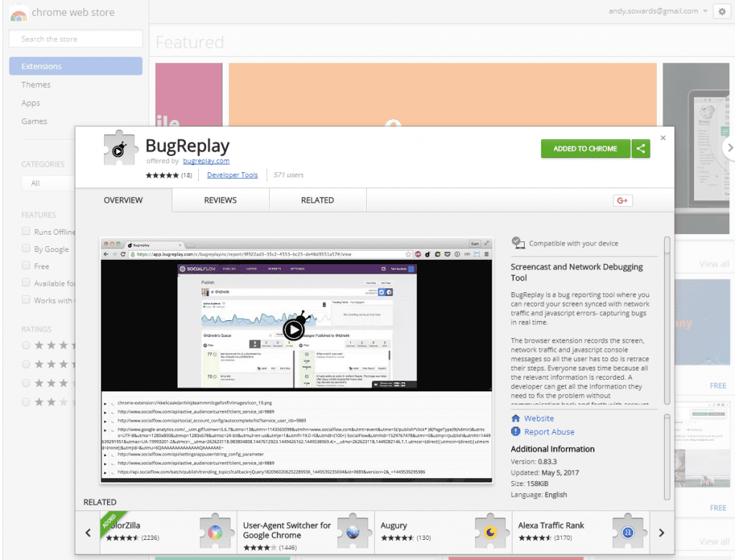Image resolution: width=735 pixels, height=560 pixels.
Task: Click the Added to Chrome button
Action: tap(586, 149)
